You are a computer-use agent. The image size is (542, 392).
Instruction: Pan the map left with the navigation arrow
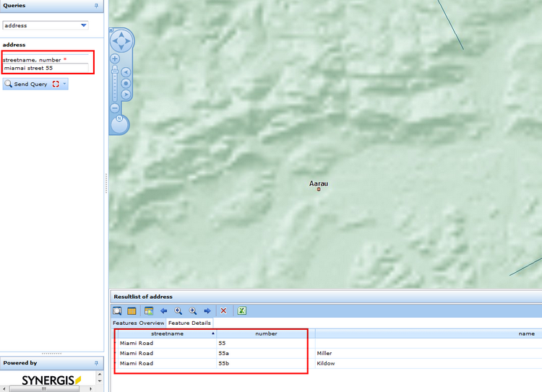[114, 41]
